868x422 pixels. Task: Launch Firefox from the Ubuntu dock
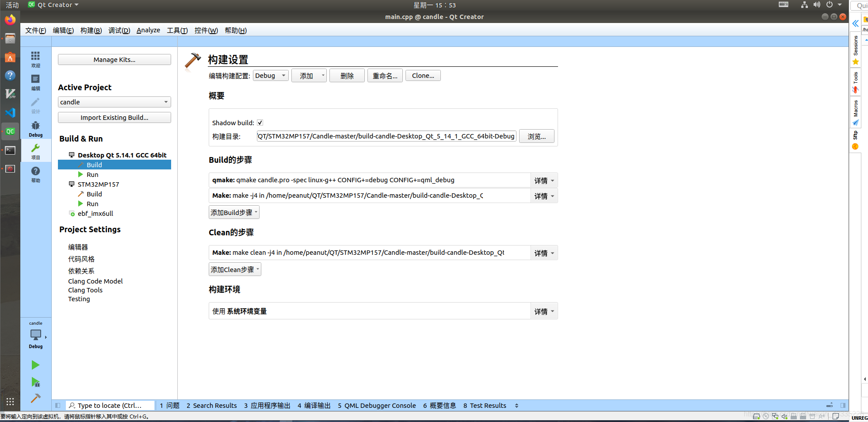(x=10, y=19)
